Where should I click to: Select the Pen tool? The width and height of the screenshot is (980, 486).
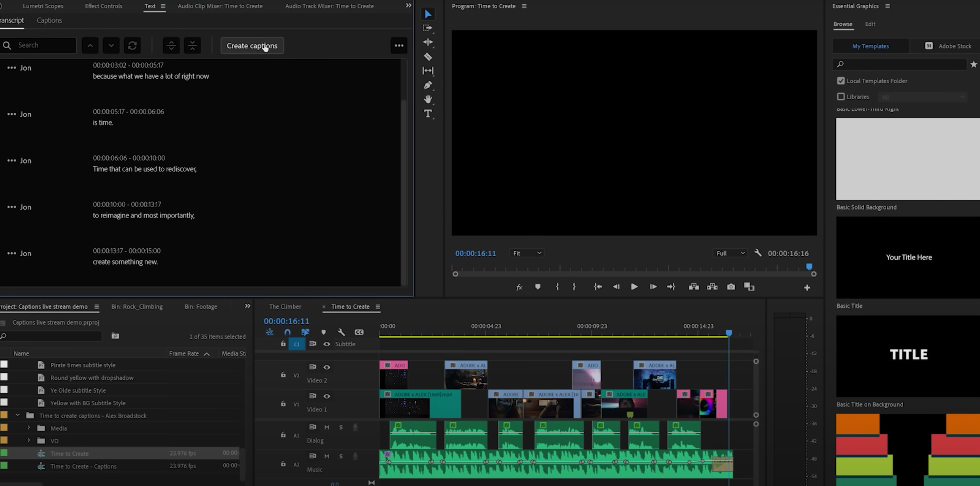(428, 85)
